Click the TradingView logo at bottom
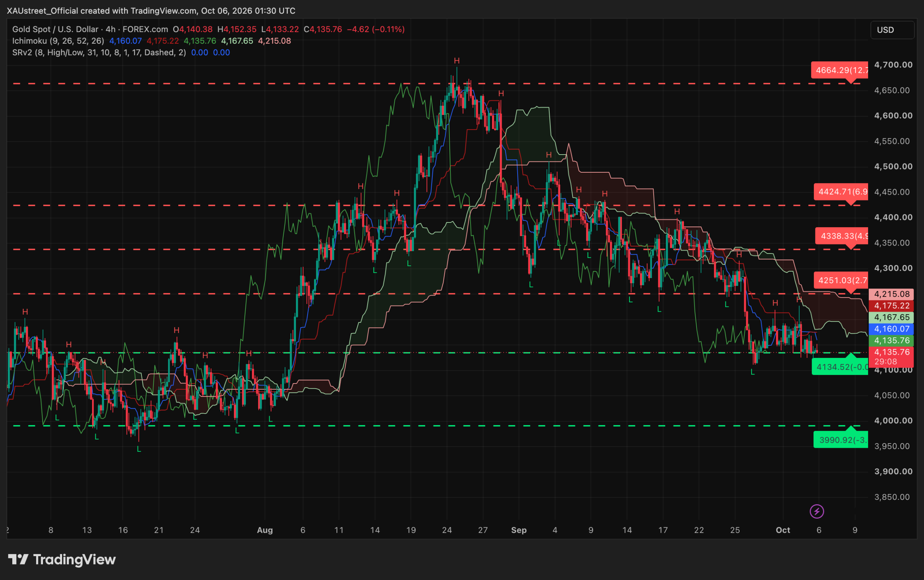Screen dimensions: 924x580 (x=62, y=560)
